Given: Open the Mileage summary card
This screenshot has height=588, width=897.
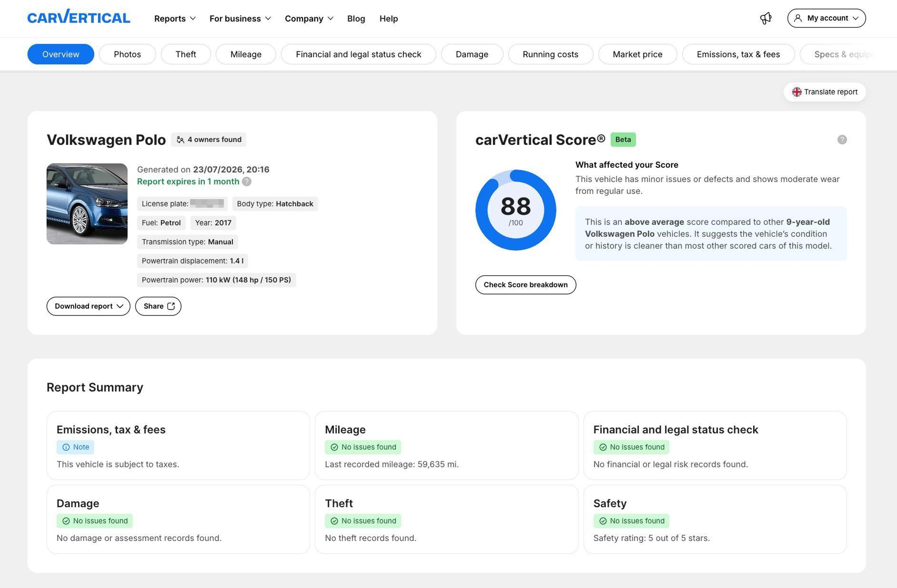Looking at the screenshot, I should [x=447, y=445].
